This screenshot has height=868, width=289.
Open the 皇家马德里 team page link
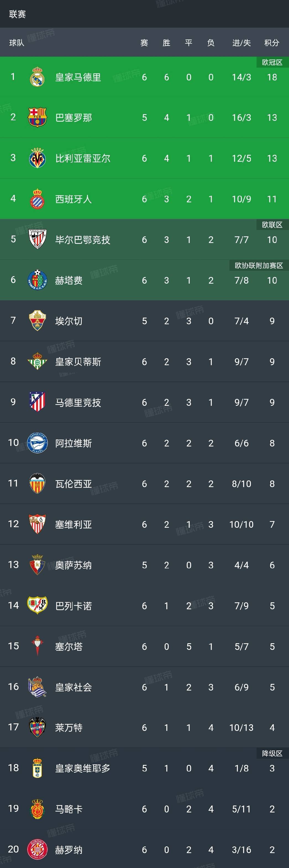pos(78,77)
